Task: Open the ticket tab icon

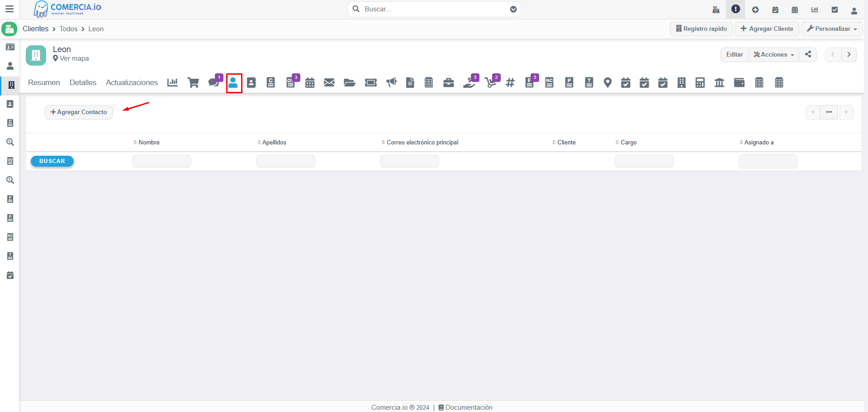Action: click(x=371, y=82)
